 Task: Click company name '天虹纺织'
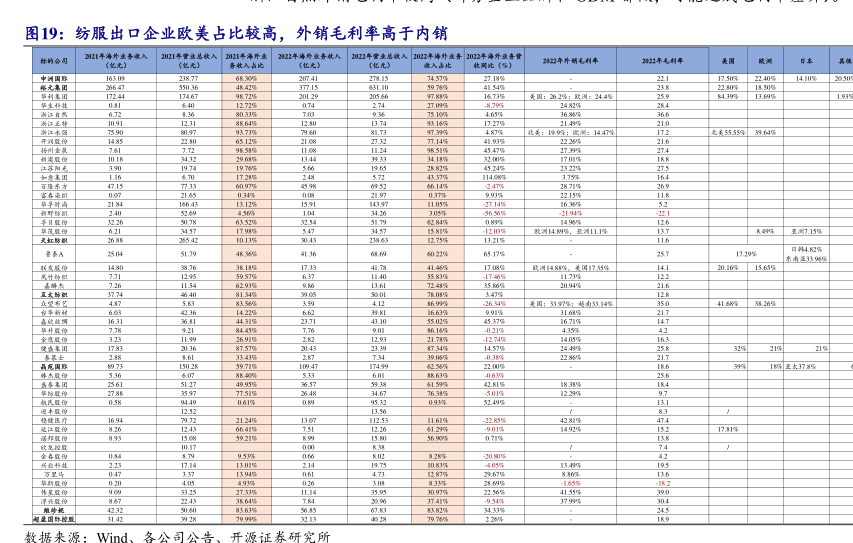(54, 240)
